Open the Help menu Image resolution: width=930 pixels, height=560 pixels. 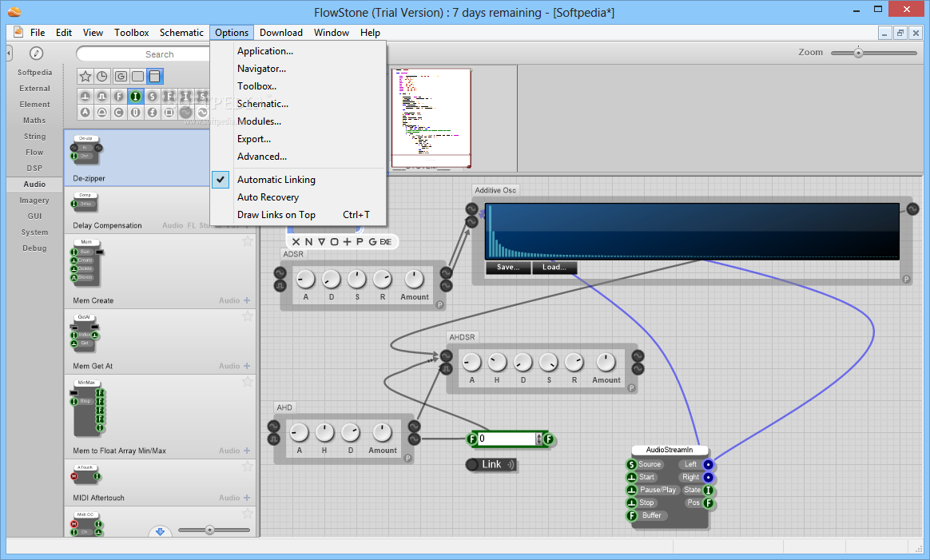point(370,33)
